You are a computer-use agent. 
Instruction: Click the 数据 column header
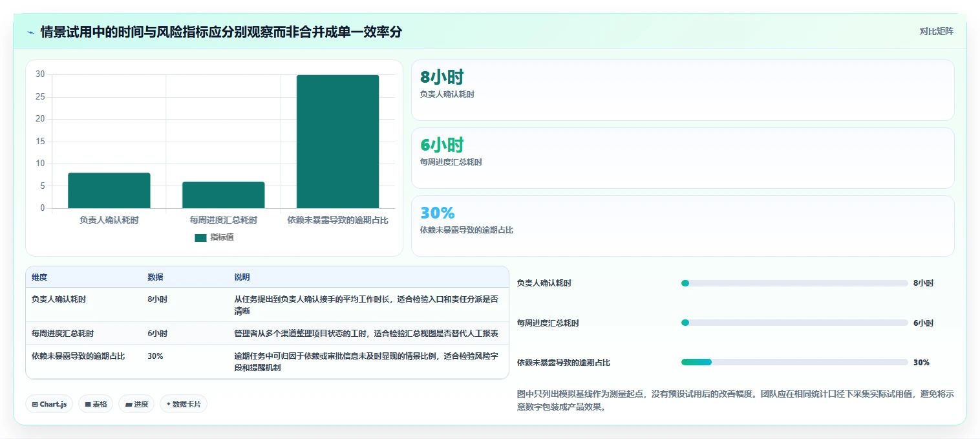pyautogui.click(x=155, y=277)
